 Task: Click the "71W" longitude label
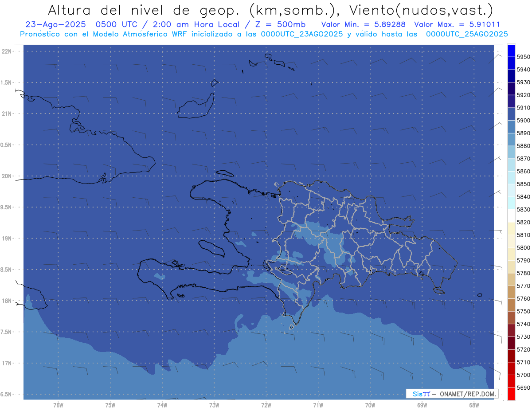(318, 405)
